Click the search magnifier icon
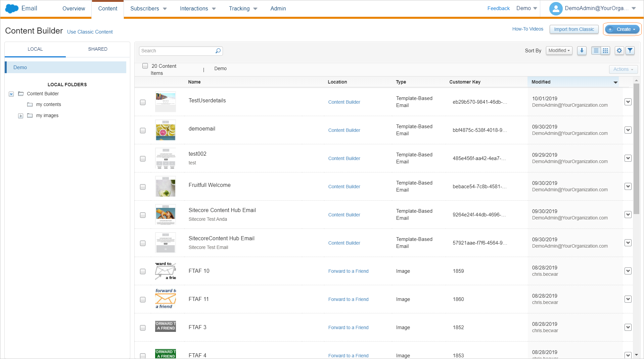The width and height of the screenshot is (644, 359). 218,51
